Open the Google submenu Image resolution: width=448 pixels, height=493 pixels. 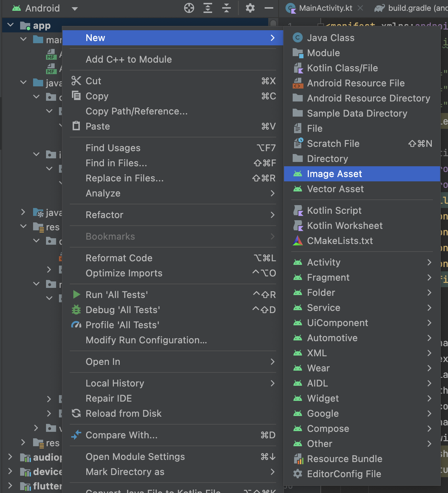[x=362, y=413]
